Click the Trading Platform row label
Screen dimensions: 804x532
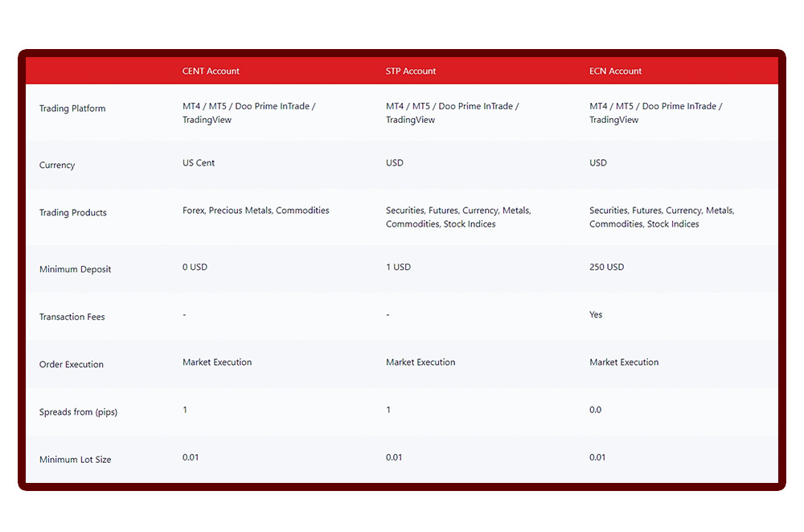[x=72, y=108]
